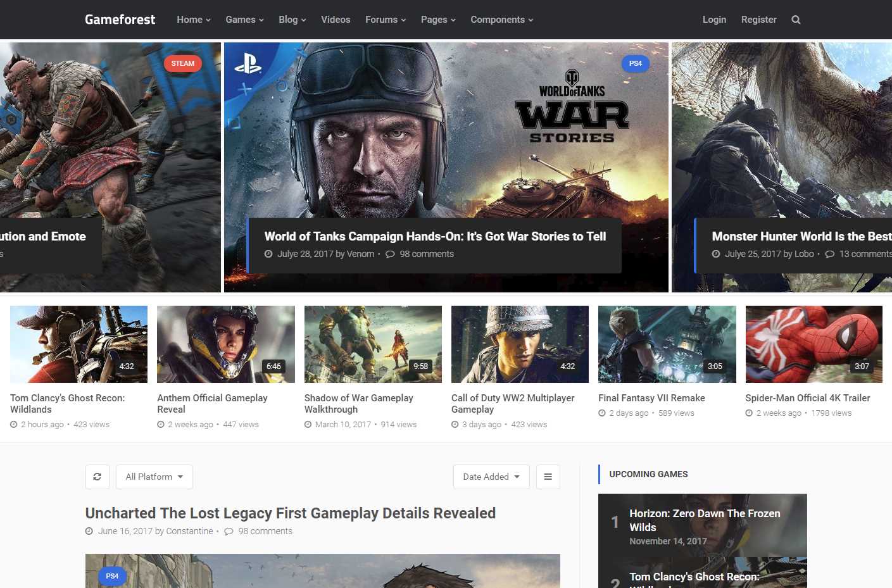Click the red STEAM platform badge

coord(182,63)
